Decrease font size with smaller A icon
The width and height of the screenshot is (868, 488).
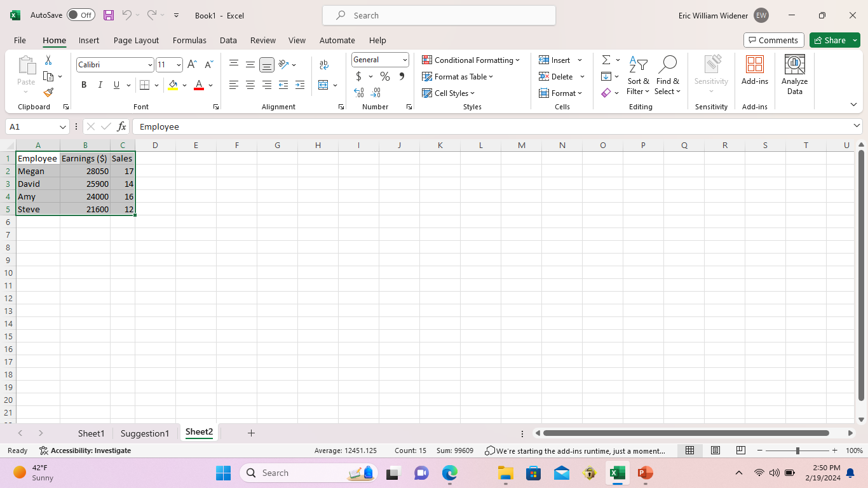pos(208,64)
